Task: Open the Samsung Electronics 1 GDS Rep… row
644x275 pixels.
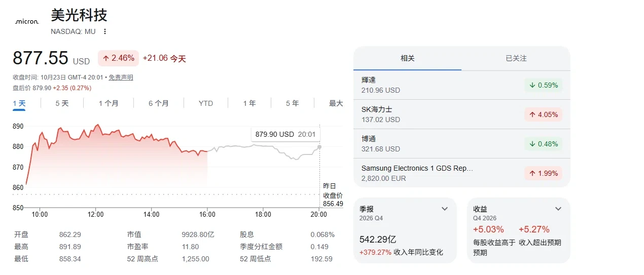Action: point(461,173)
